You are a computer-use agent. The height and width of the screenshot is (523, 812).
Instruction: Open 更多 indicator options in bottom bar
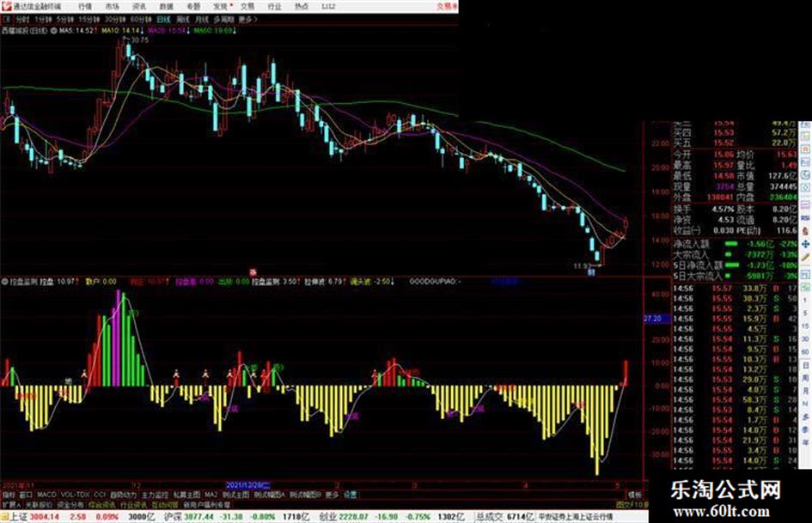(x=332, y=495)
